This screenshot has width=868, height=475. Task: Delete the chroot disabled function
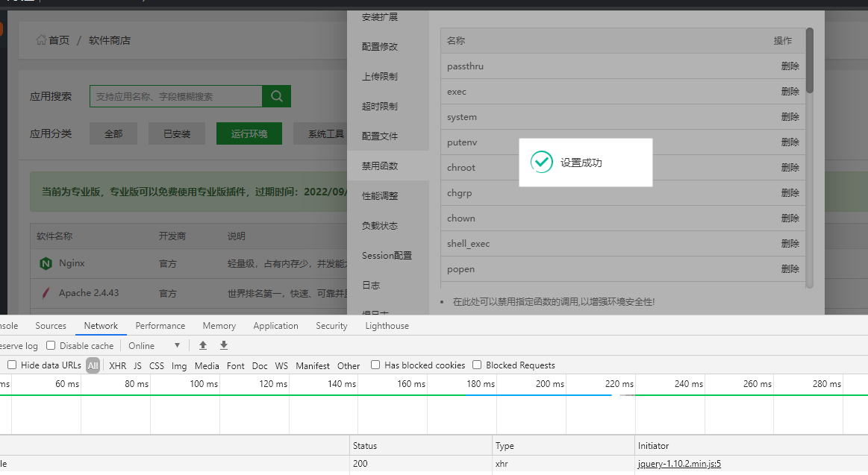[x=790, y=168]
